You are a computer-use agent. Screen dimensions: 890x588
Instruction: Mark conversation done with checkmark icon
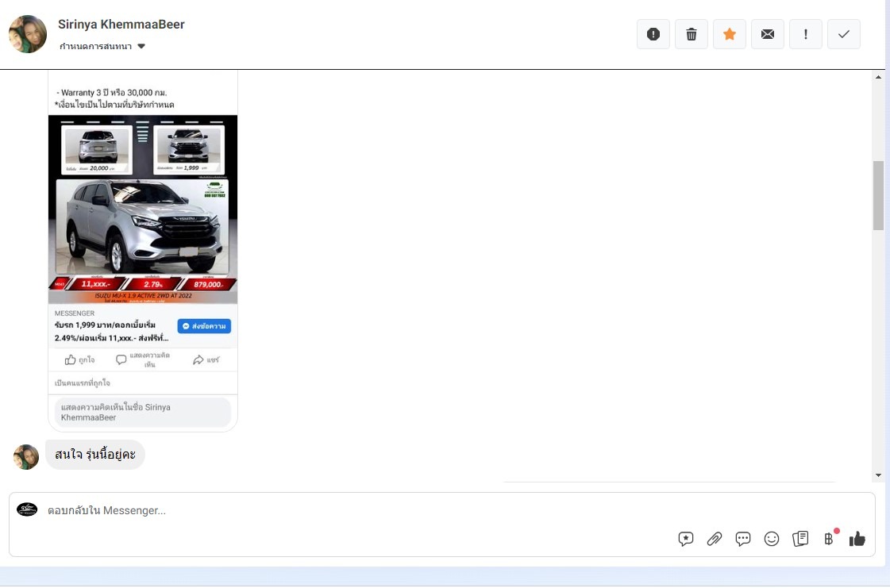click(x=843, y=34)
